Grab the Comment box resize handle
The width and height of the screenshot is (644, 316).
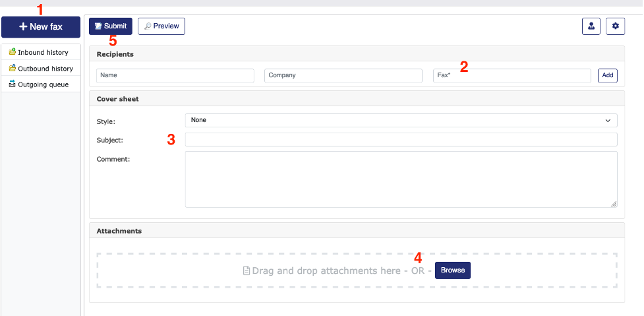[x=614, y=204]
